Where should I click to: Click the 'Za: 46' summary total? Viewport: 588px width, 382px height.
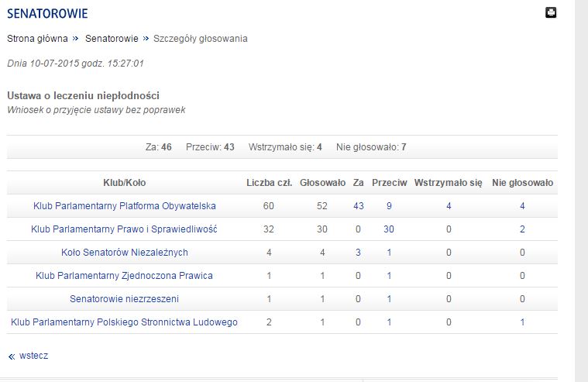pyautogui.click(x=159, y=147)
